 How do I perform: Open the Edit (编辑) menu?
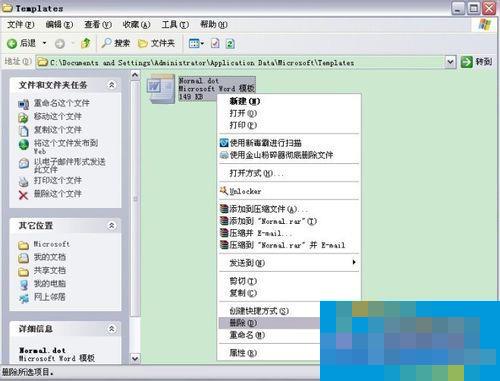pyautogui.click(x=59, y=25)
